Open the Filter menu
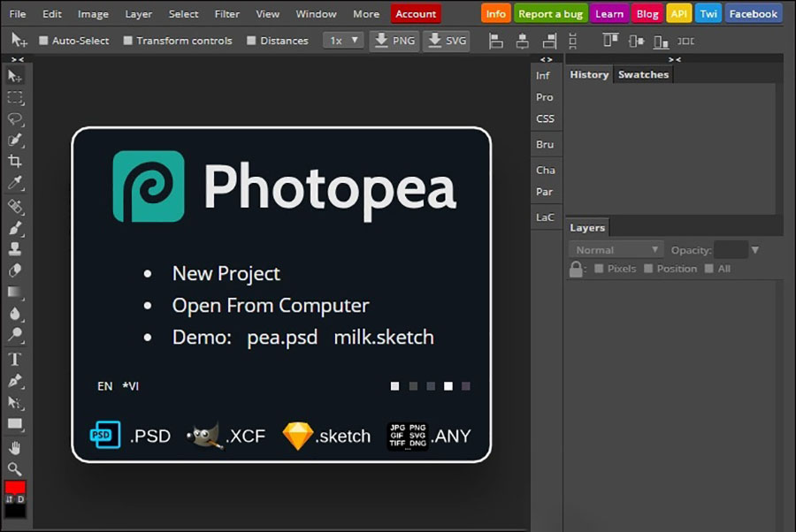The image size is (796, 532). [227, 14]
